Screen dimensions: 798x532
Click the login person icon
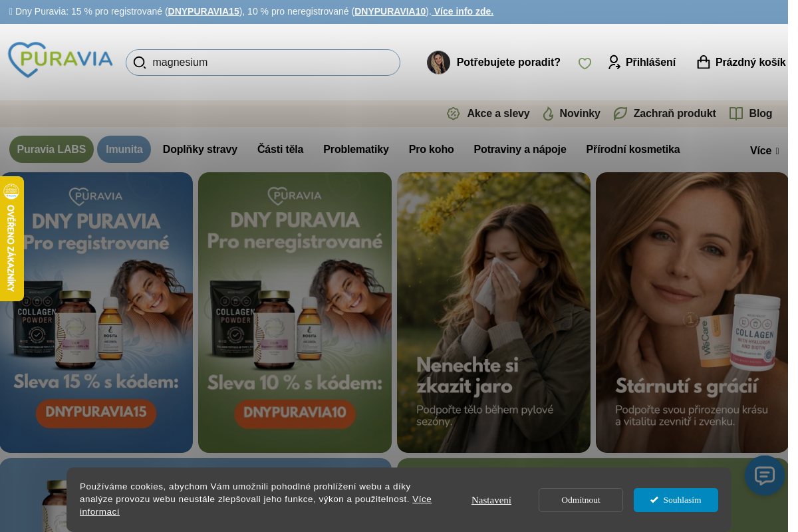(614, 63)
